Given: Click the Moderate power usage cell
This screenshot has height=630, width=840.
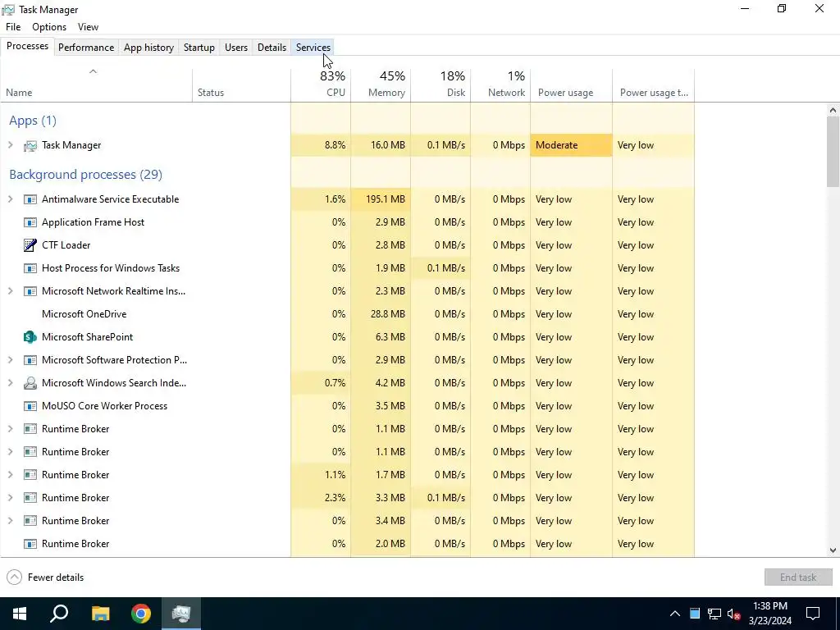Looking at the screenshot, I should click(x=572, y=145).
